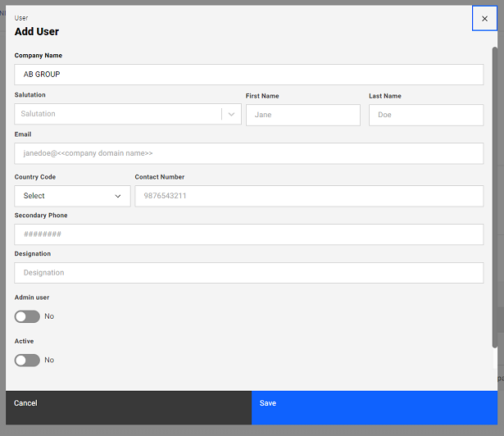The width and height of the screenshot is (504, 436).
Task: Click the 'No' label beside Active toggle
Action: tap(49, 360)
